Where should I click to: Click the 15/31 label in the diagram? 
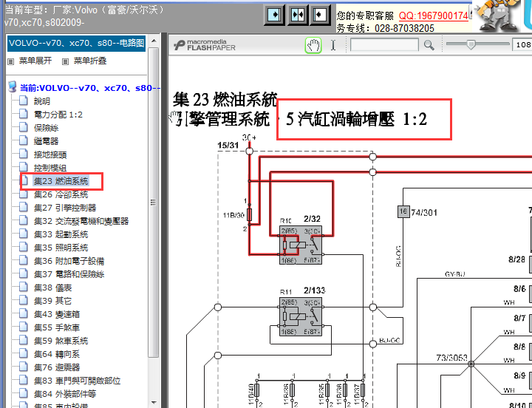pos(228,146)
